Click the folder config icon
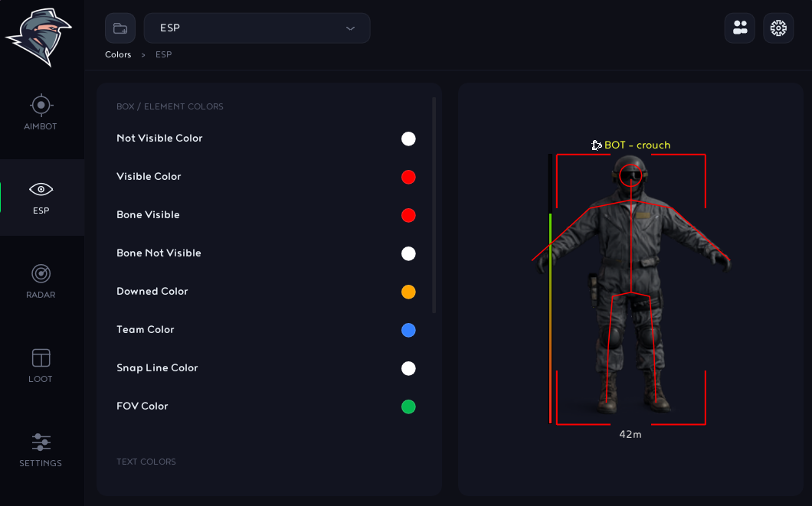812x506 pixels. (x=120, y=28)
